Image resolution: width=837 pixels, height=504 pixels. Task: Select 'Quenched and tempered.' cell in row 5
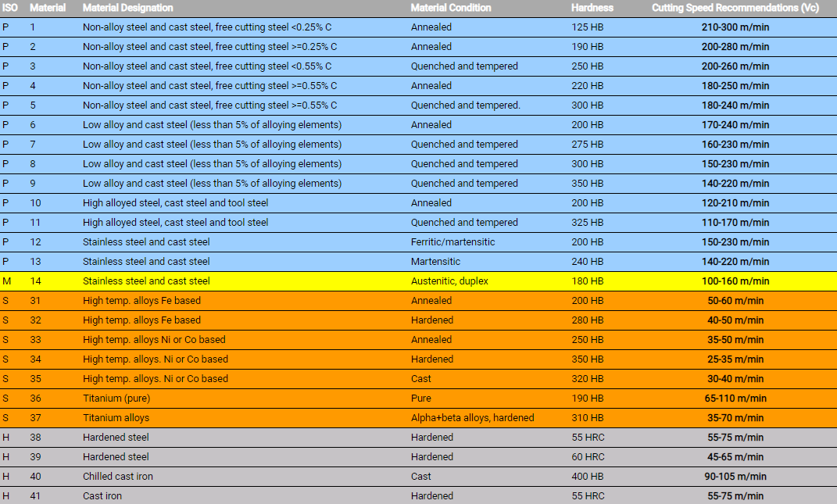tap(466, 105)
